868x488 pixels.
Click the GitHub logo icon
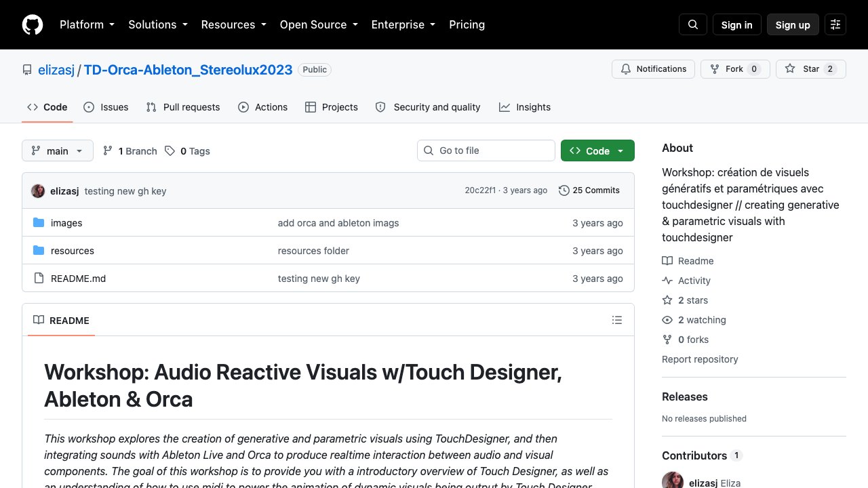(33, 24)
